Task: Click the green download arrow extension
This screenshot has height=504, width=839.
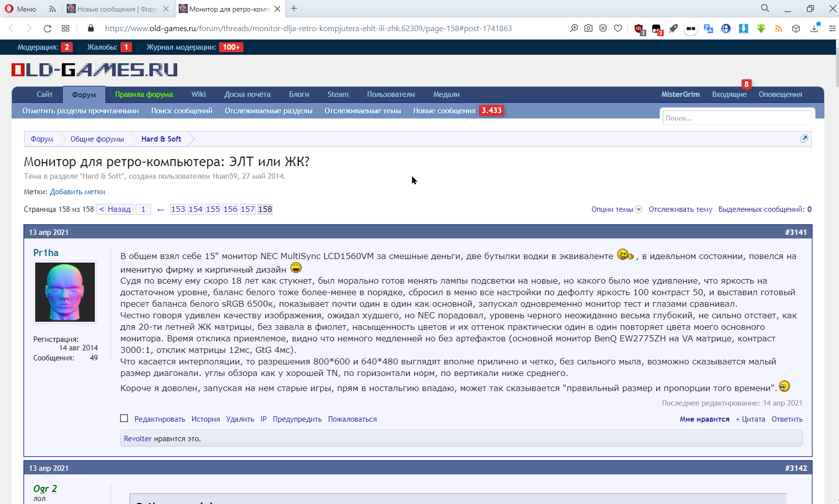Action: tap(761, 29)
